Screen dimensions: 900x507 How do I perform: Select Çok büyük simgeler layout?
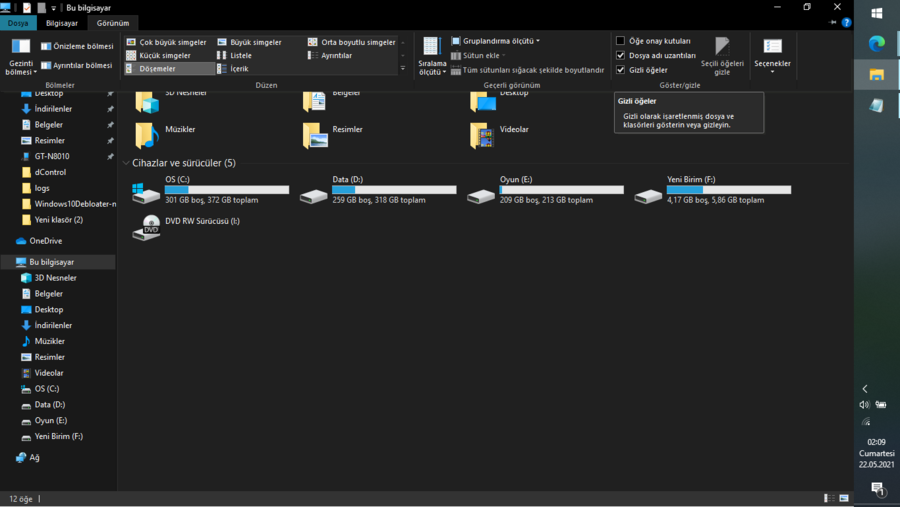tap(166, 42)
